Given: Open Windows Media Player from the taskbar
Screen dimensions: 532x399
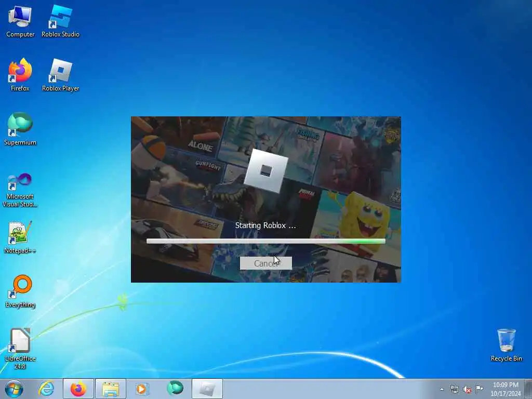Looking at the screenshot, I should [142, 389].
